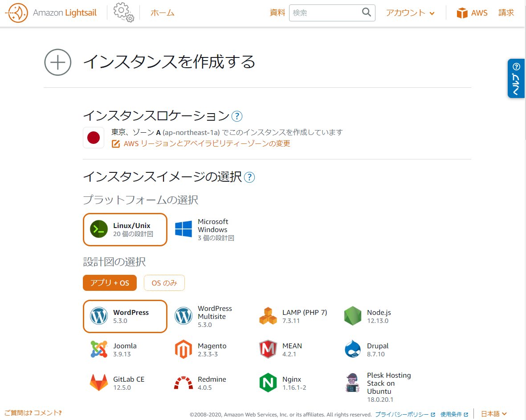Click the help icon beside インスタンスイメージの選択

(x=249, y=177)
